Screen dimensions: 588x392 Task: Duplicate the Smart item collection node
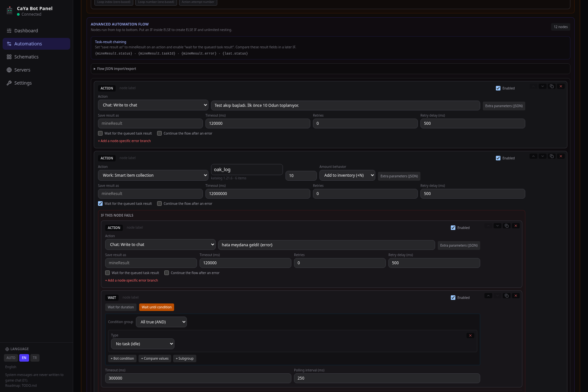[x=552, y=156]
